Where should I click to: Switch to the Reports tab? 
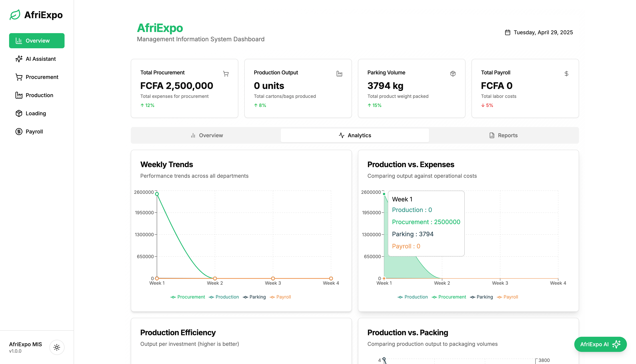pos(503,135)
